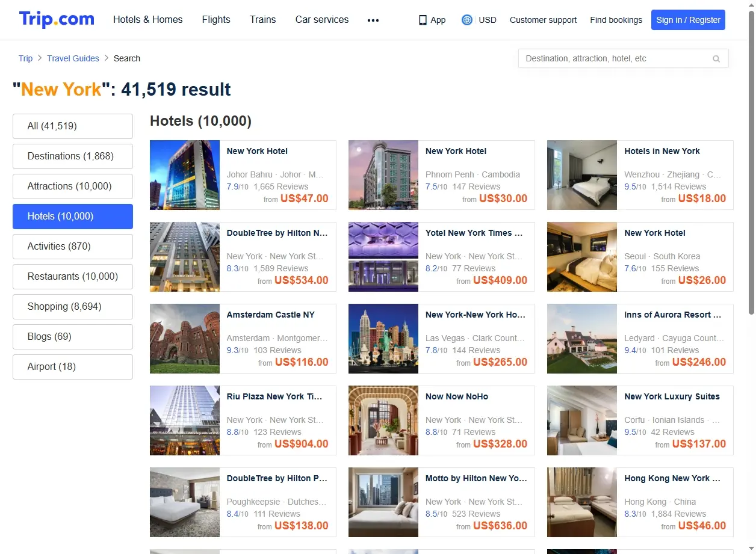The image size is (756, 554).
Task: Select the Blogs (69) filter
Action: (x=73, y=337)
